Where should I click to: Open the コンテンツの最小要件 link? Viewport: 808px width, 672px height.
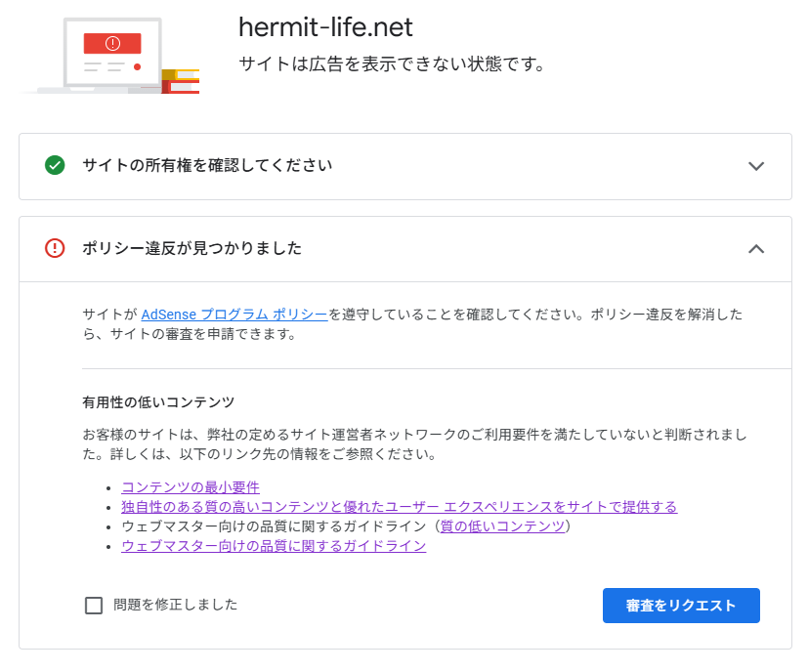point(191,486)
